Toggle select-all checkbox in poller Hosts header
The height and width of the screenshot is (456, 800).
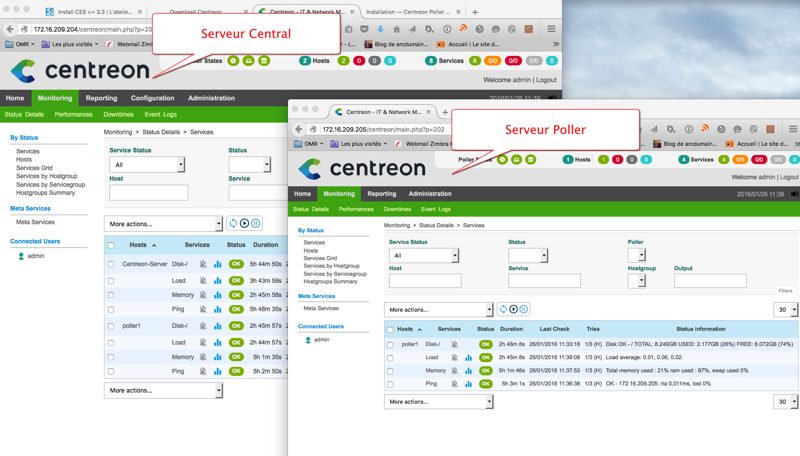[x=391, y=329]
